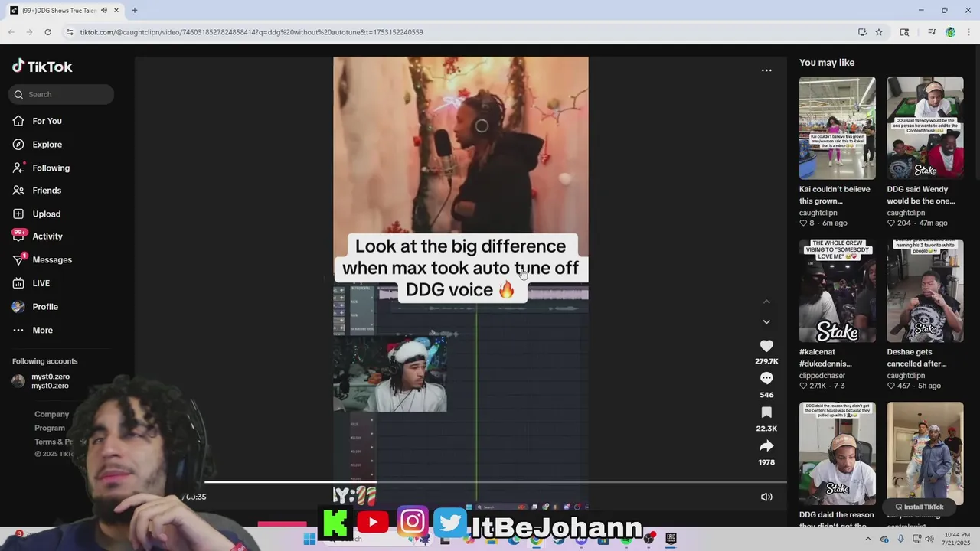Click the Messages paper plane icon

tap(18, 260)
